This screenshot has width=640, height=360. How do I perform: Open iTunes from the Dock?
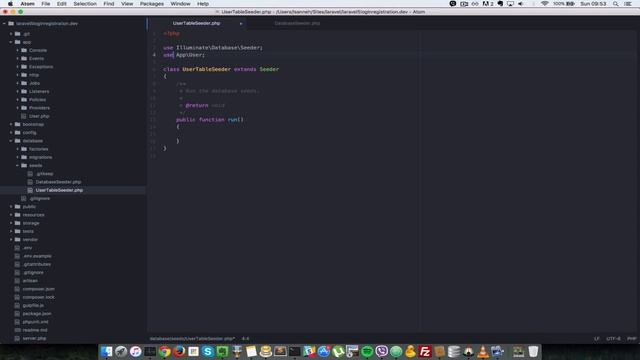[x=136, y=351]
